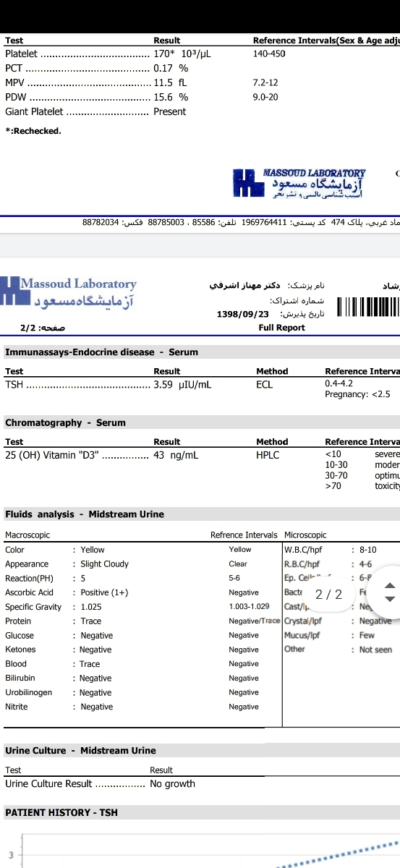
Task: Go to previous page with up arrow
Action: [389, 586]
